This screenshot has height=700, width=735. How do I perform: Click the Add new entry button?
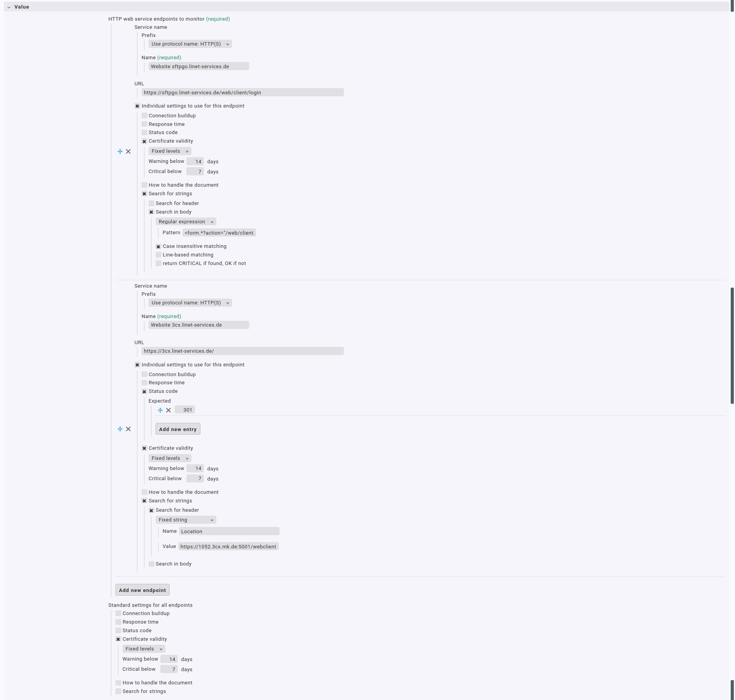point(177,429)
